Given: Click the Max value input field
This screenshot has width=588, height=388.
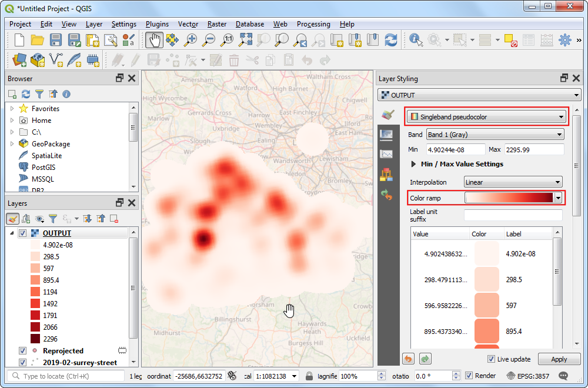Looking at the screenshot, I should tap(533, 149).
